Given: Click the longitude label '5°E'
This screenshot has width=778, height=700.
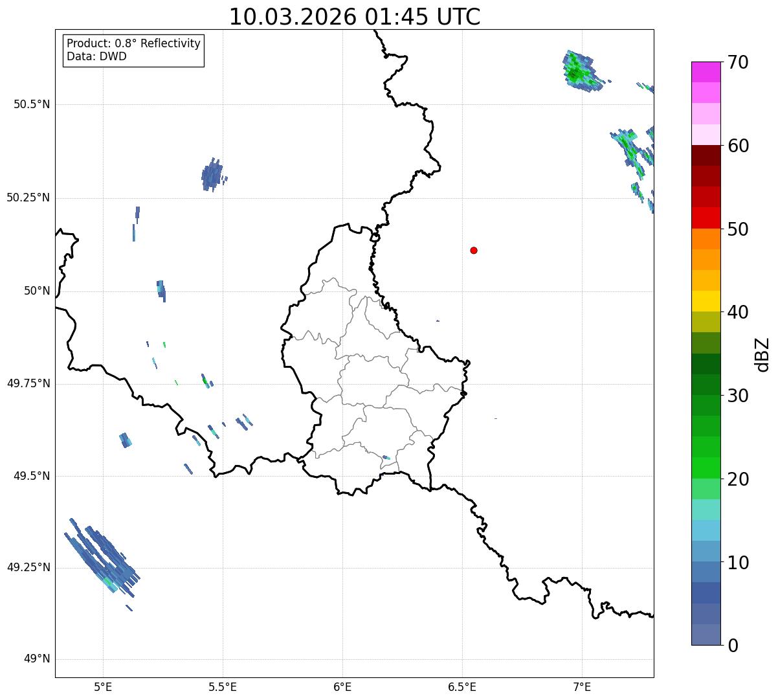Looking at the screenshot, I should pos(103,686).
